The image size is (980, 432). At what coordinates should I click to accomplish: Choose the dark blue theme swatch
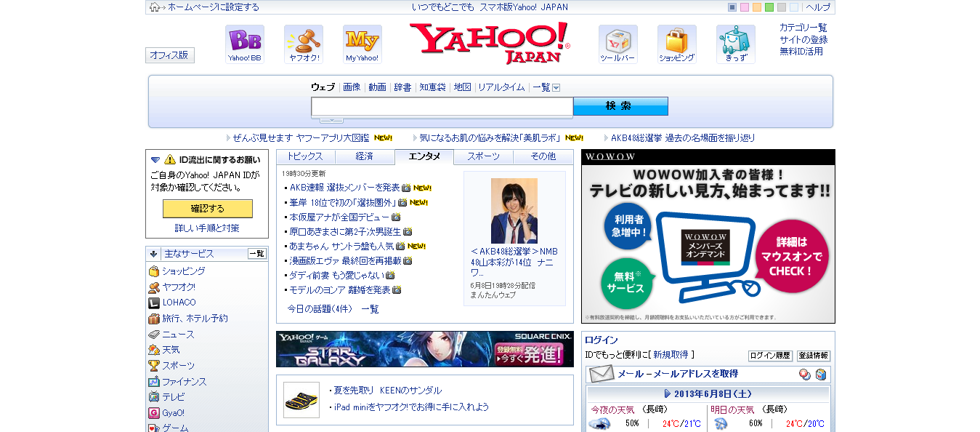click(x=732, y=7)
